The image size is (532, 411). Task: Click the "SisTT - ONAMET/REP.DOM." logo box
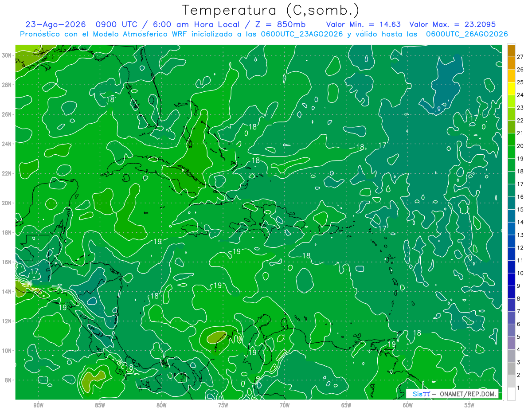coord(452,394)
